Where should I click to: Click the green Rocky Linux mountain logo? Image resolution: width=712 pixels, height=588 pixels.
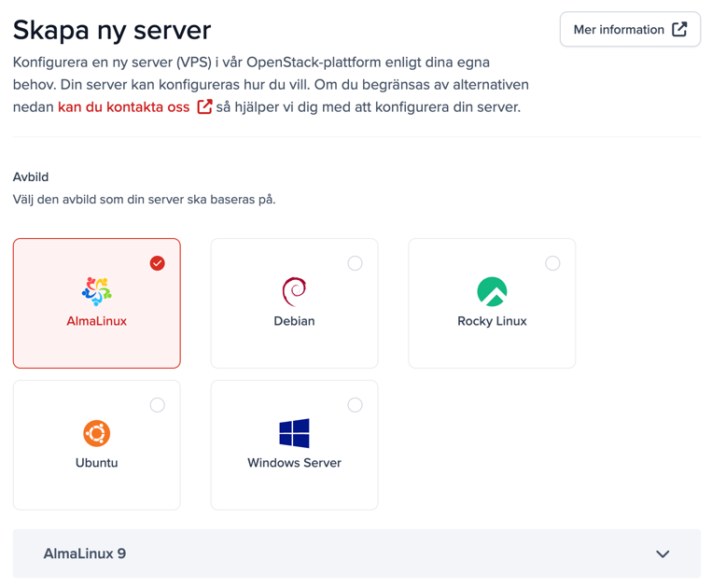click(492, 291)
